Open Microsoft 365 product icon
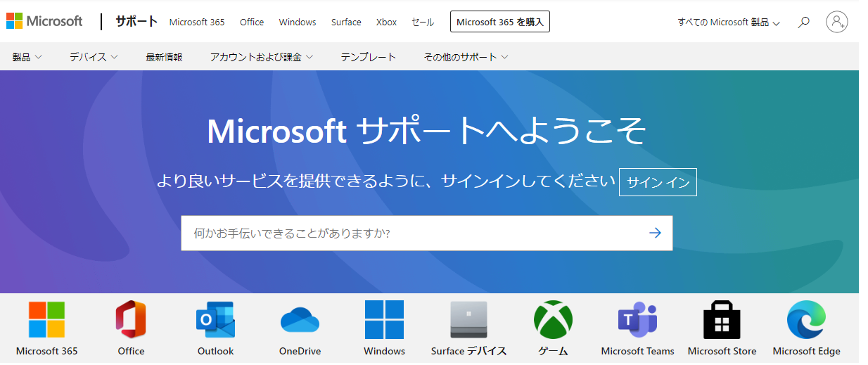Image resolution: width=868 pixels, height=365 pixels. pos(46,320)
